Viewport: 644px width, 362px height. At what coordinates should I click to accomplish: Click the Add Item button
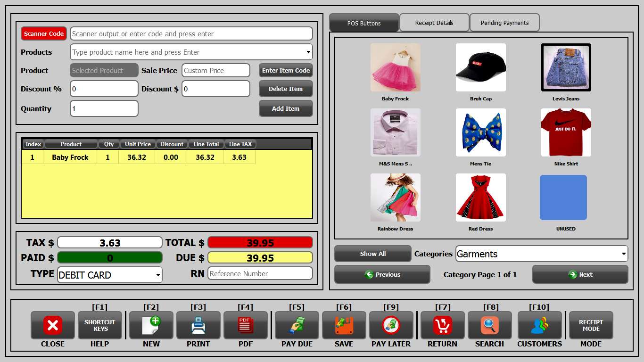pyautogui.click(x=285, y=108)
